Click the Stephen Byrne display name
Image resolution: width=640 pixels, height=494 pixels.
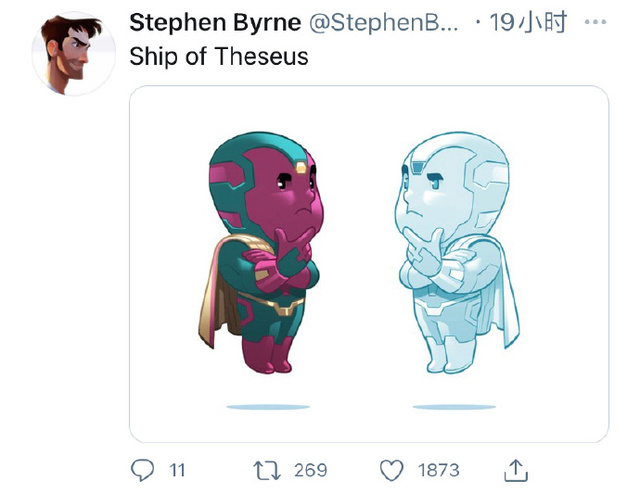tap(215, 22)
